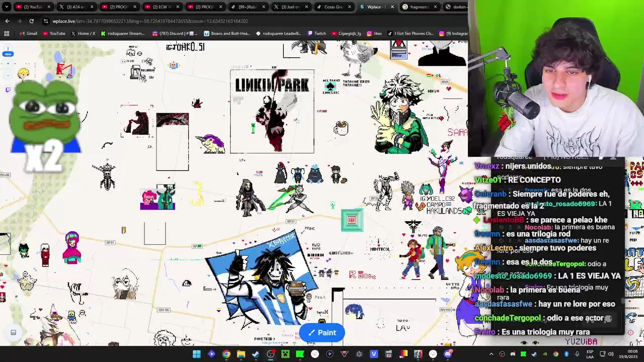Click the Linkin Park pixel artwork
Screen dimensions: 644x362
(x=272, y=111)
